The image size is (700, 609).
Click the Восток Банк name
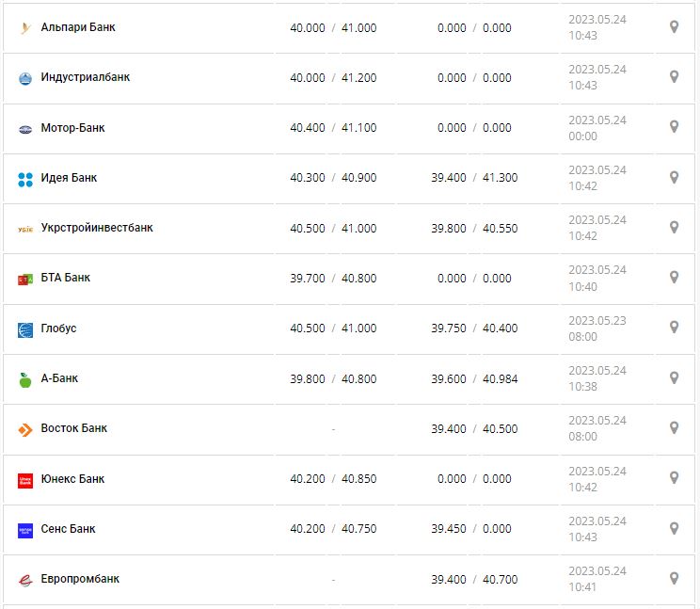coord(74,428)
